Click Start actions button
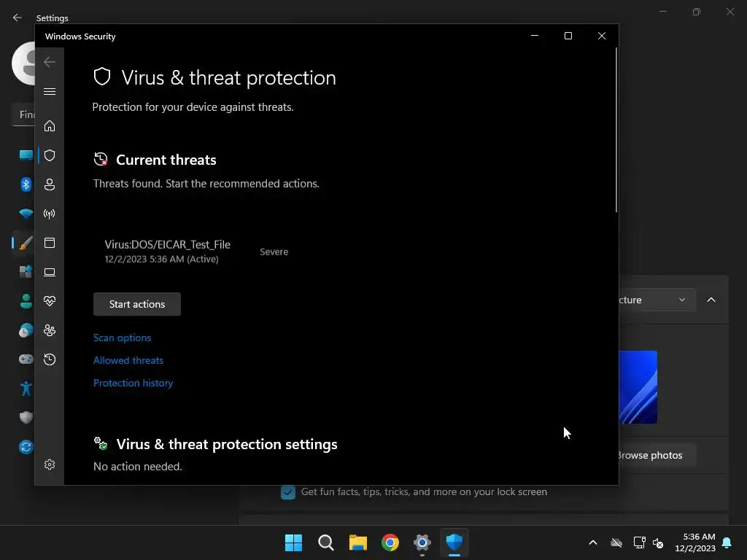The width and height of the screenshot is (747, 560). coord(137,304)
